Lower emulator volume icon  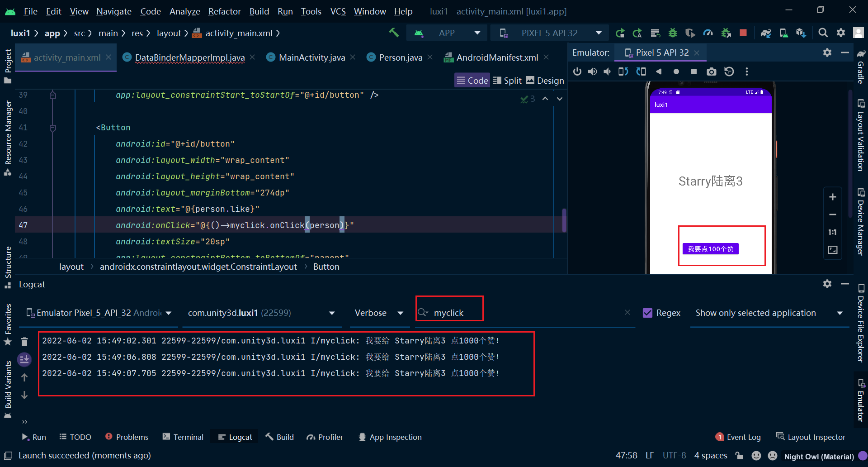[x=607, y=71]
